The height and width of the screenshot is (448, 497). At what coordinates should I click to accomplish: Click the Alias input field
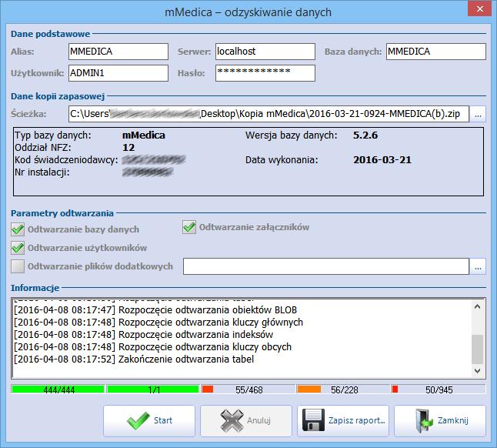[118, 52]
